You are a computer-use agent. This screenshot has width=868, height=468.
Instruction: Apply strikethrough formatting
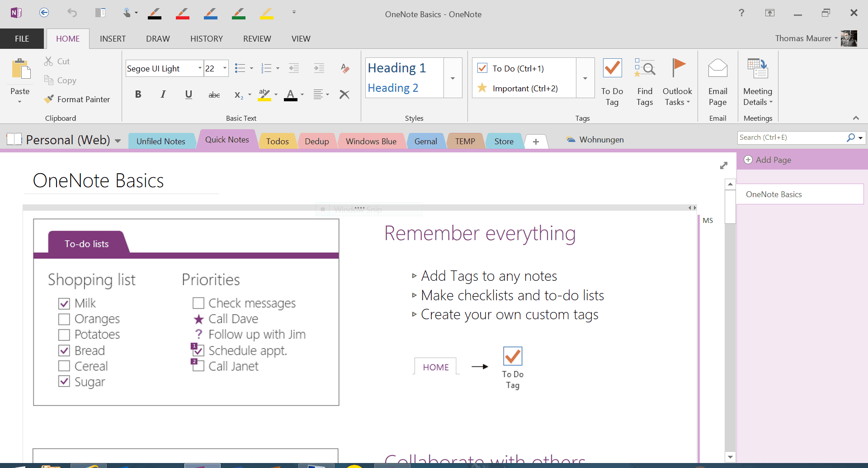click(214, 95)
